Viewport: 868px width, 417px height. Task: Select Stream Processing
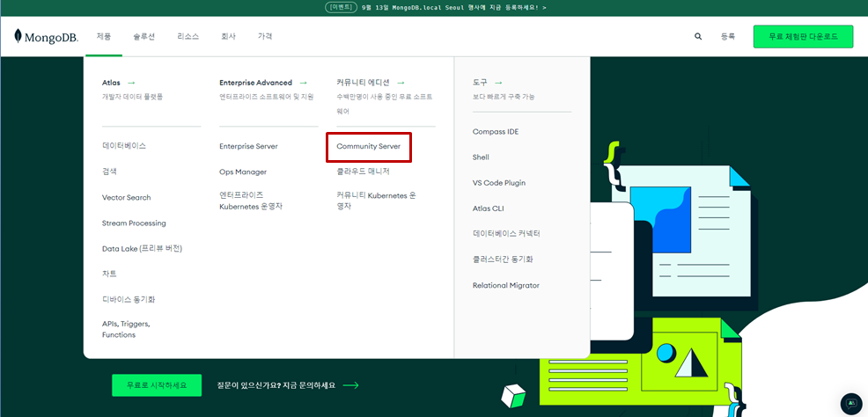tap(134, 223)
